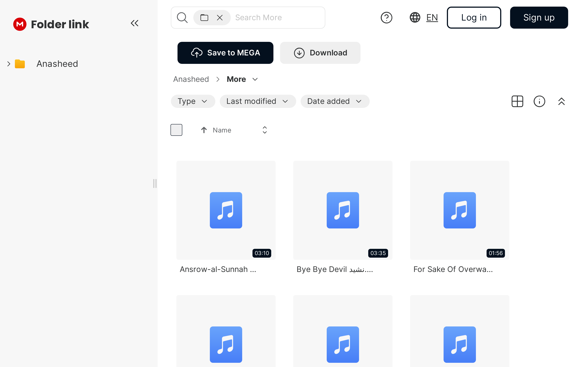Screen dimensions: 588x367
Task: Go to Anasheed in breadcrumb
Action: pyautogui.click(x=191, y=79)
